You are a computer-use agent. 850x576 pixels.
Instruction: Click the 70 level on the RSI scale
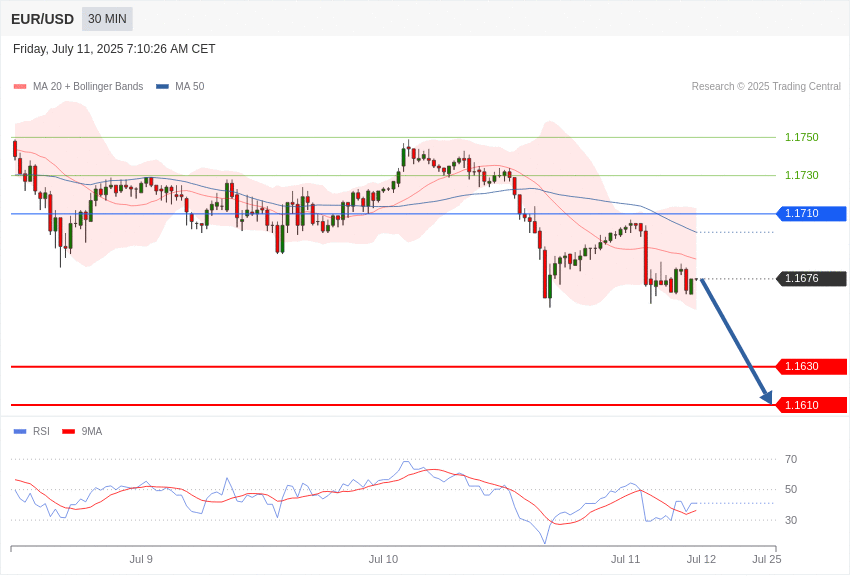click(790, 459)
